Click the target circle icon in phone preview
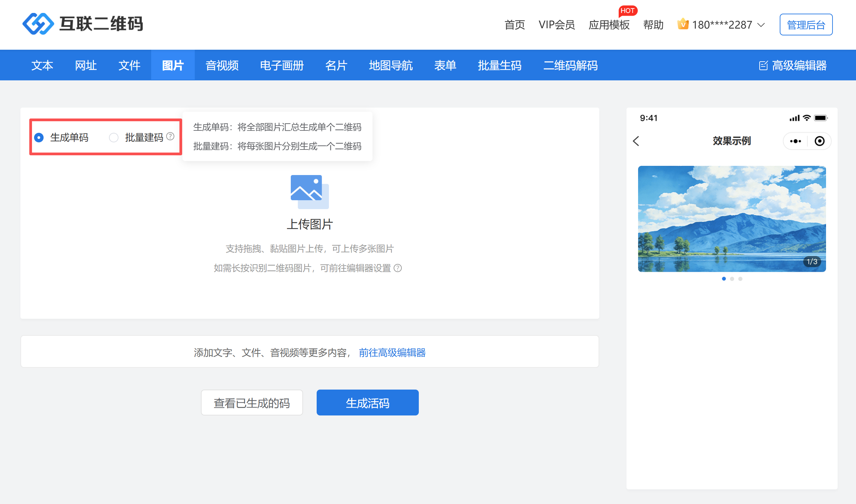The image size is (856, 504). click(819, 141)
